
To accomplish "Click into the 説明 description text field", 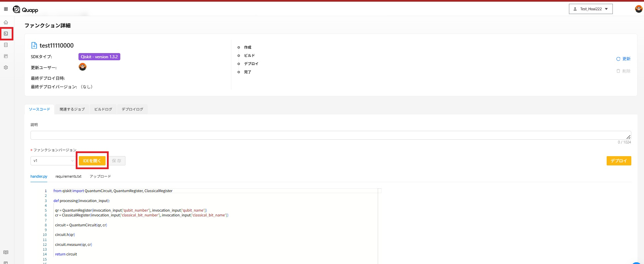I will point(329,135).
